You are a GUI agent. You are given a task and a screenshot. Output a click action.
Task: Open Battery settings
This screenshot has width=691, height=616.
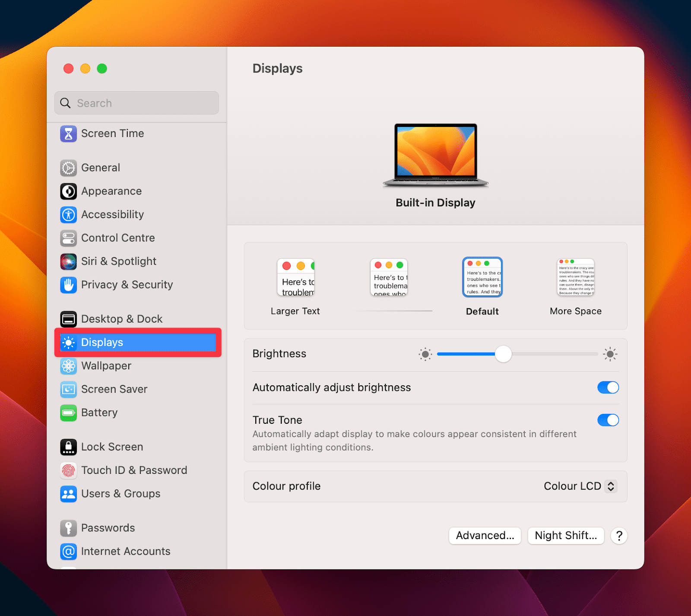[x=99, y=412]
